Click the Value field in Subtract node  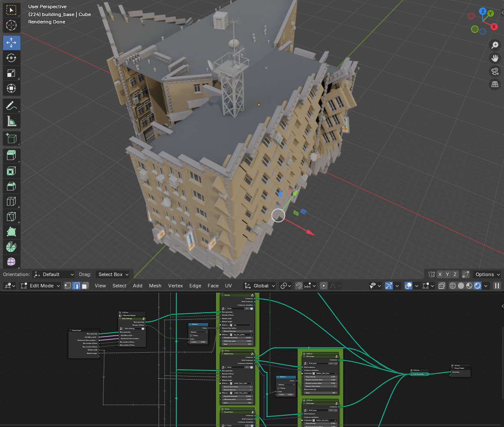198,342
